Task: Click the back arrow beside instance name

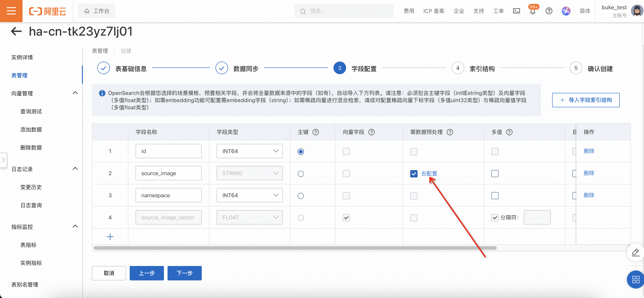Action: pyautogui.click(x=16, y=31)
